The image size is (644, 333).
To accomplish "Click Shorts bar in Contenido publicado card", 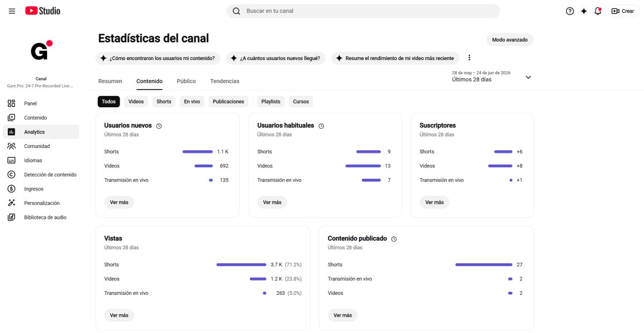I will pyautogui.click(x=484, y=265).
